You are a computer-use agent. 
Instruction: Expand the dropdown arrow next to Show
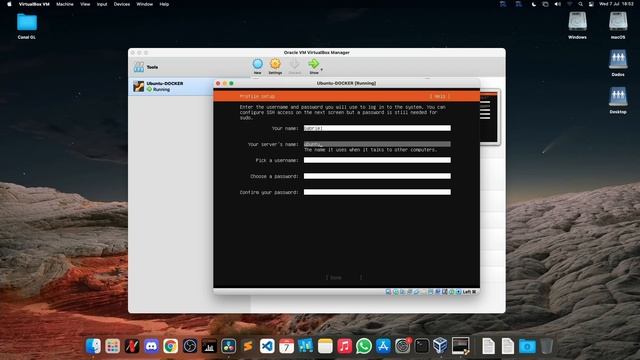coord(322,70)
